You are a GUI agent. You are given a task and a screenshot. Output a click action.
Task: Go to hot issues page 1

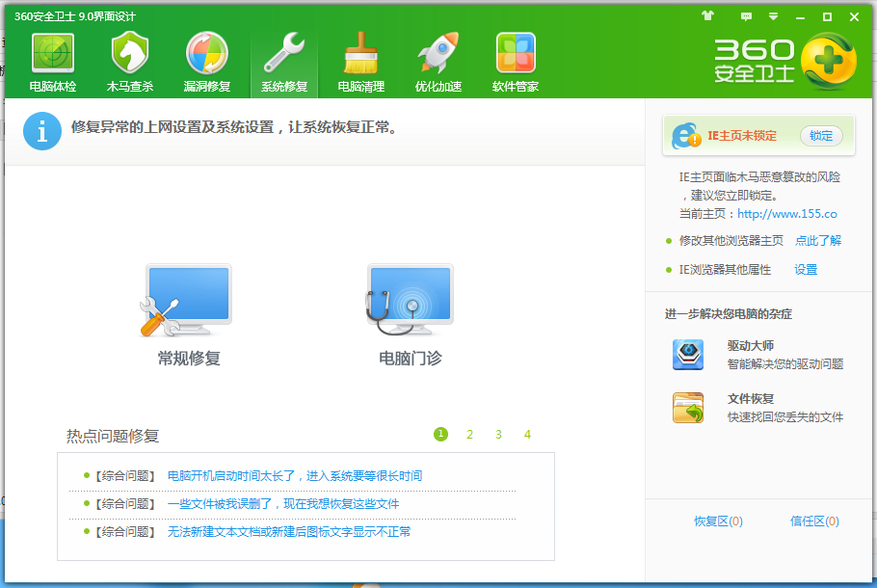pos(440,434)
